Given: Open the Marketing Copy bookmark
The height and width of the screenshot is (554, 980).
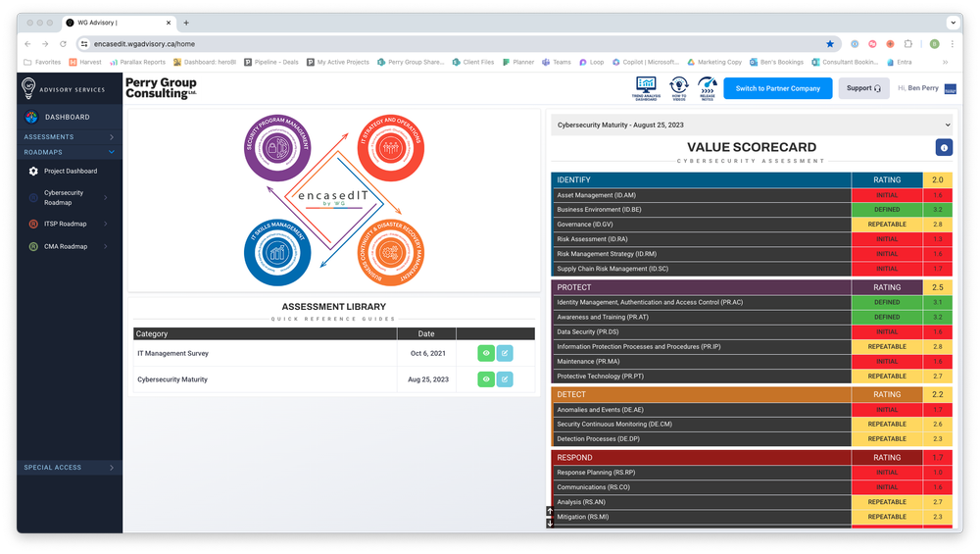Looking at the screenshot, I should 714,63.
